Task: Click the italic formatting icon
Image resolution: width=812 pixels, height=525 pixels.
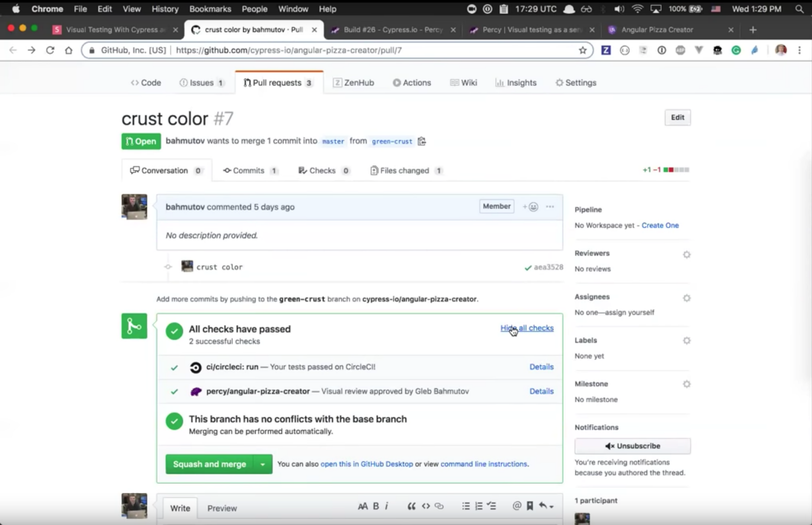Action: (387, 506)
